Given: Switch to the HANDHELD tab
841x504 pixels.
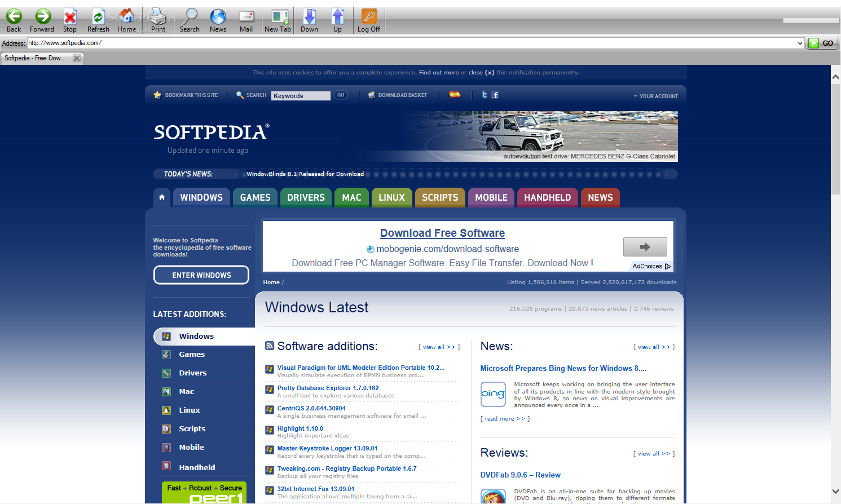Looking at the screenshot, I should click(547, 197).
